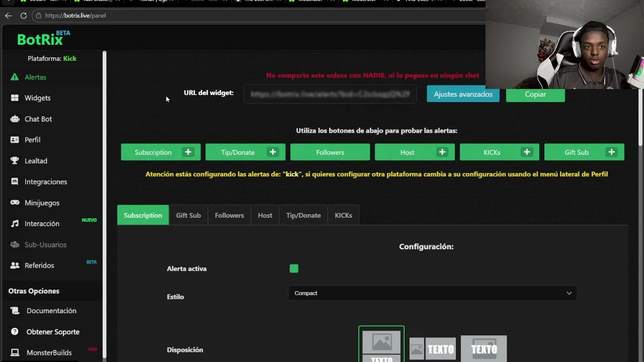Select the Minijuegos gamepad icon

(x=15, y=203)
